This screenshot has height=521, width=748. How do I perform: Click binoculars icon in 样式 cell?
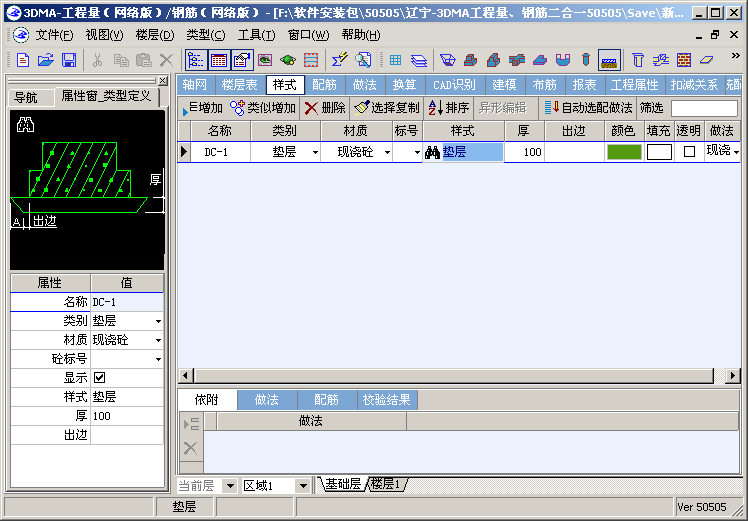432,152
